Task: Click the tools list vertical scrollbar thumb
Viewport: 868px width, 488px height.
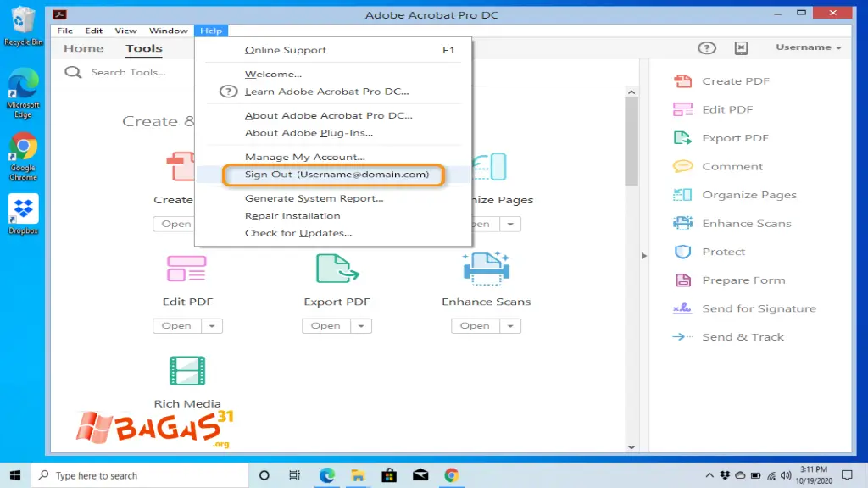Action: click(x=631, y=141)
